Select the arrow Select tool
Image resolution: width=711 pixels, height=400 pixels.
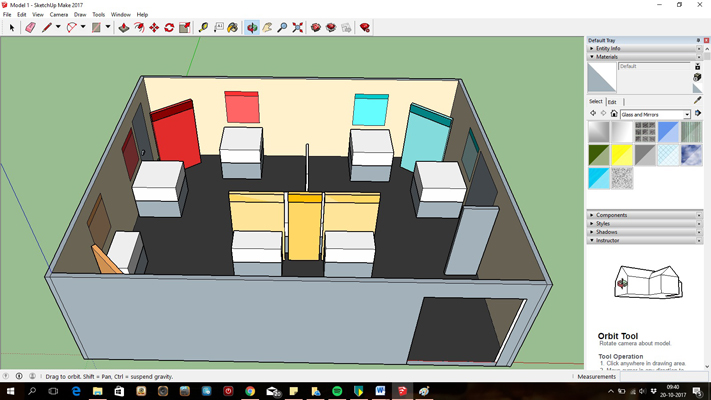click(12, 28)
